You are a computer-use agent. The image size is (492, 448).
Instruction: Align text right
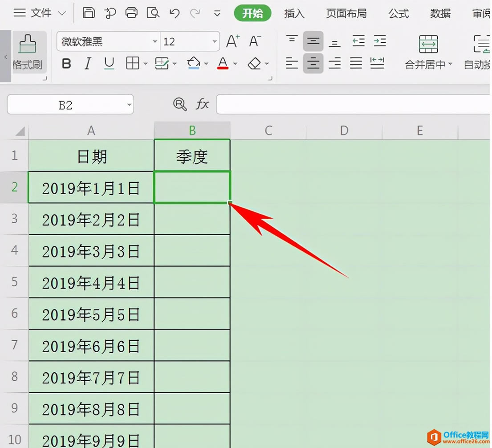tap(334, 63)
